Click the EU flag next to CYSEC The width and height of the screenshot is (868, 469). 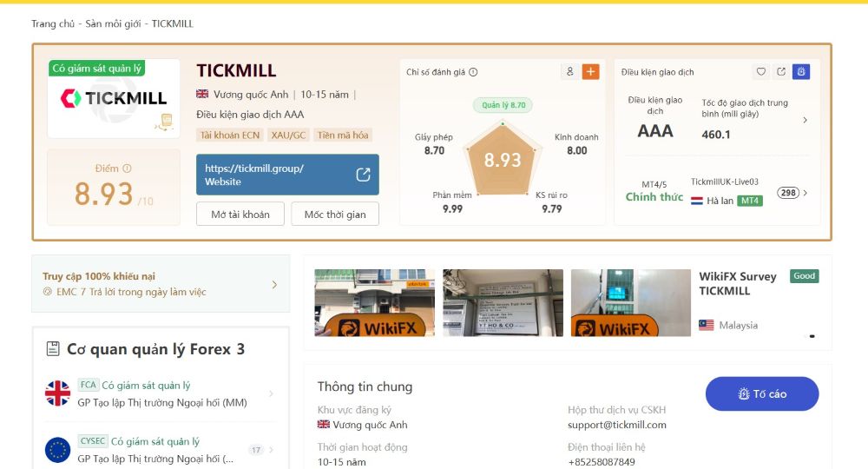coord(57,450)
